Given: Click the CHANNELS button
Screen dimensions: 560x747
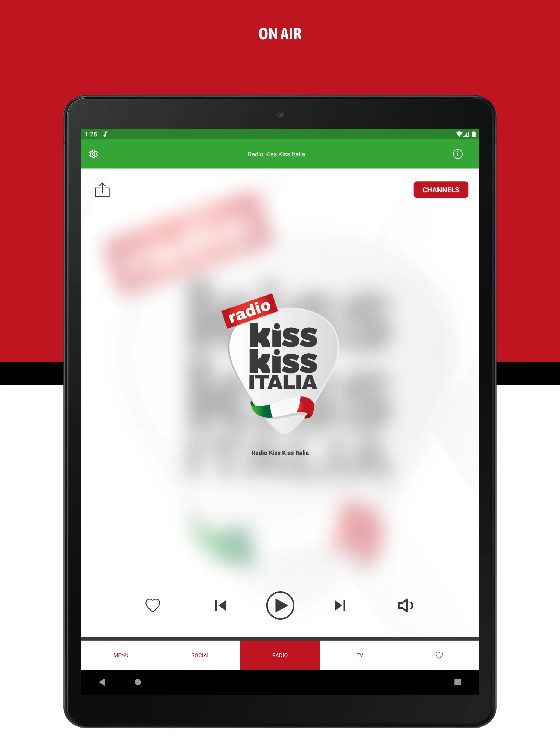Looking at the screenshot, I should click(x=441, y=190).
